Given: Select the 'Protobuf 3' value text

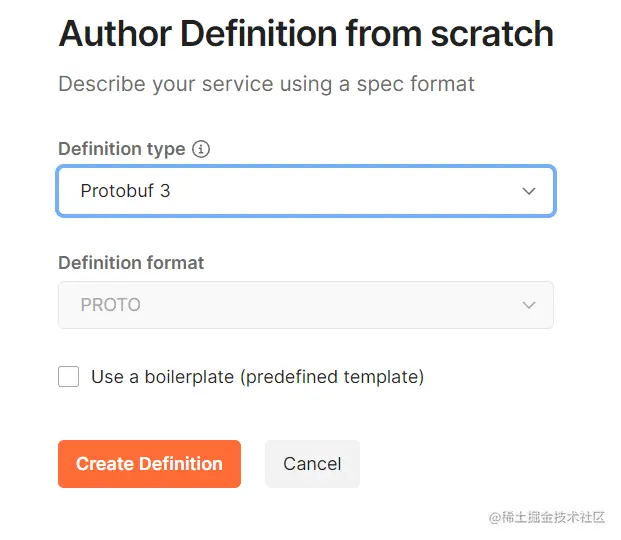Looking at the screenshot, I should pos(125,191).
